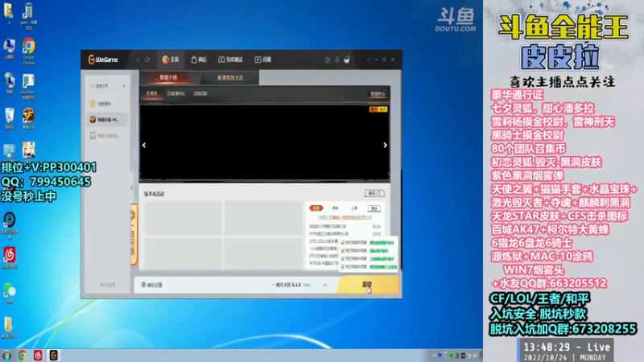This screenshot has width=644, height=362.
Task: Select the third news category tab
Action: [354, 208]
